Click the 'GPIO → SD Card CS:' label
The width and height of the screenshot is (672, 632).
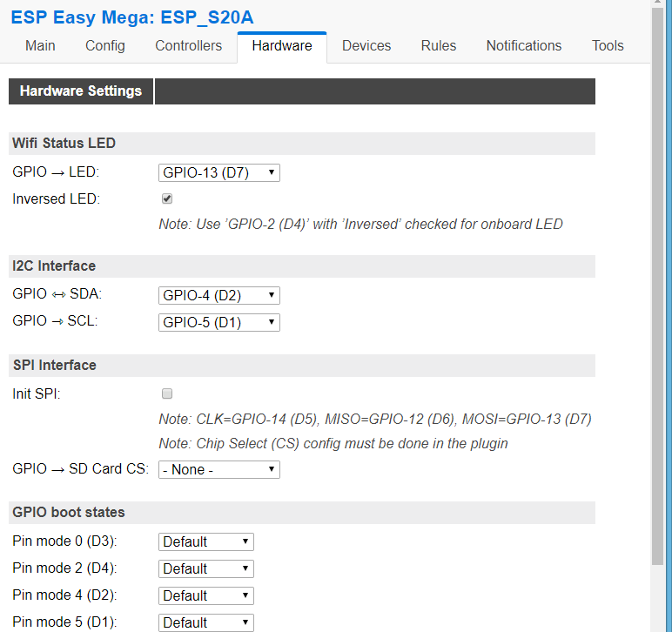point(81,468)
